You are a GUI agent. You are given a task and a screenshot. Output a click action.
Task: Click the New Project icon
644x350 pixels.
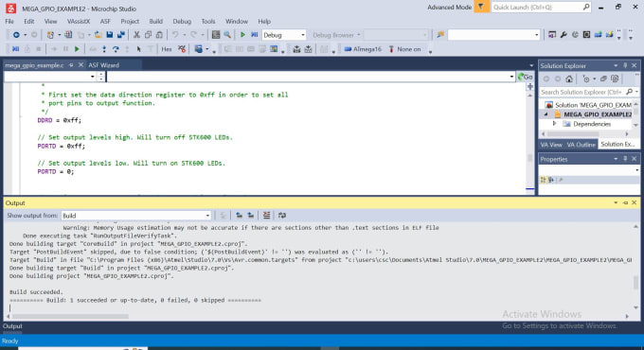tap(50, 35)
